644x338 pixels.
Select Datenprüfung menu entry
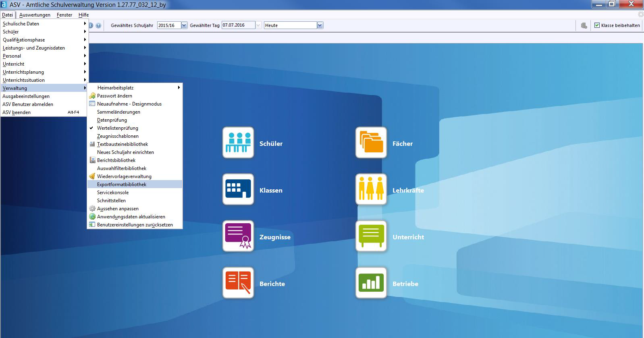click(x=135, y=120)
